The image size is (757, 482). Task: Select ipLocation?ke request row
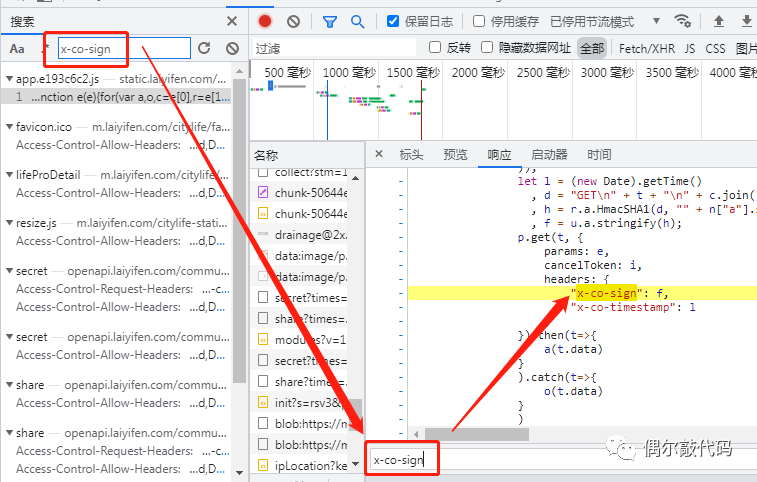[x=300, y=466]
